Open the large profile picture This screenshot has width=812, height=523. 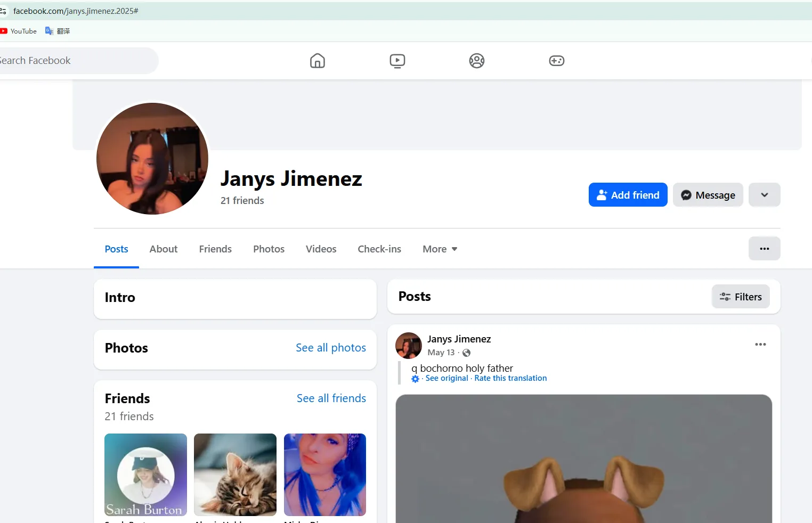tap(152, 159)
